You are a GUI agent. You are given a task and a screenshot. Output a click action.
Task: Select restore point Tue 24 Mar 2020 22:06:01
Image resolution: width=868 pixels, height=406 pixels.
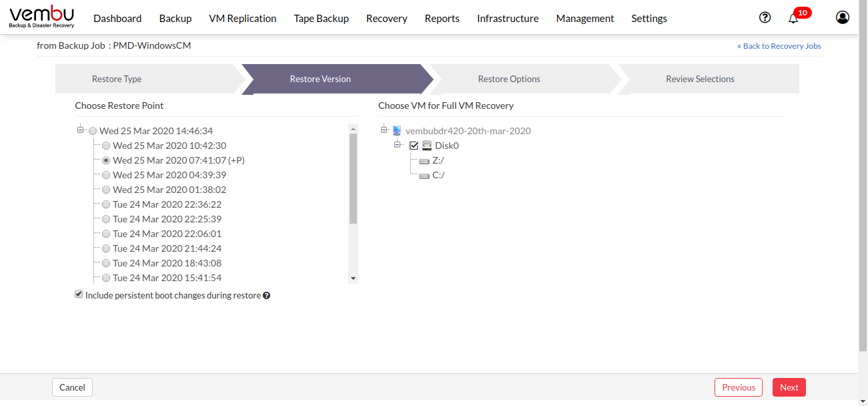point(106,234)
